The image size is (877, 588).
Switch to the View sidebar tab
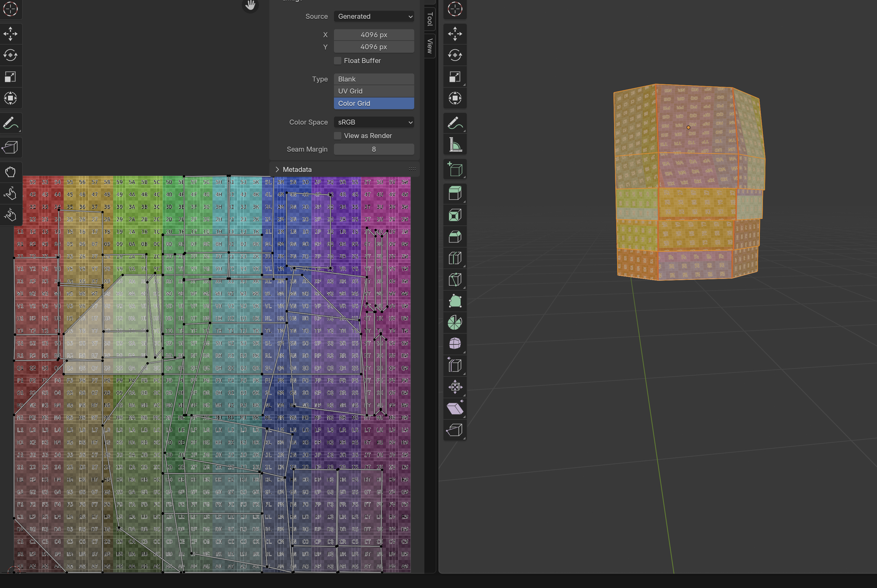pyautogui.click(x=430, y=46)
